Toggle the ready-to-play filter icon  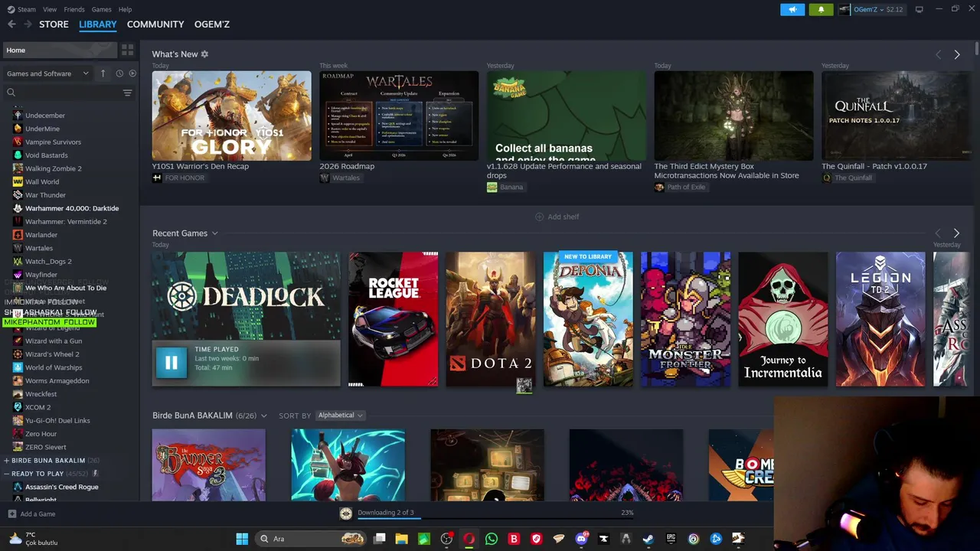tap(132, 73)
